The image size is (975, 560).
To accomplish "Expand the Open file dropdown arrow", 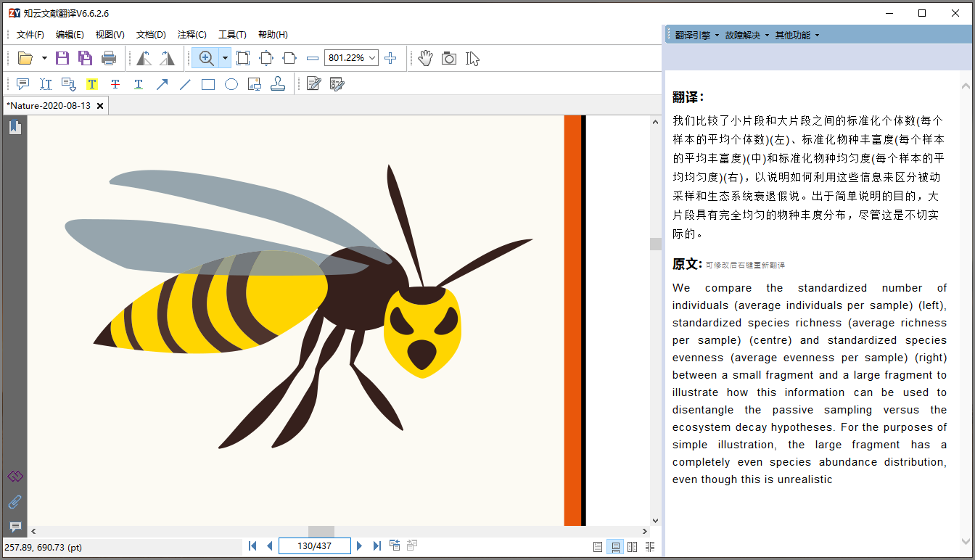I will click(x=44, y=58).
